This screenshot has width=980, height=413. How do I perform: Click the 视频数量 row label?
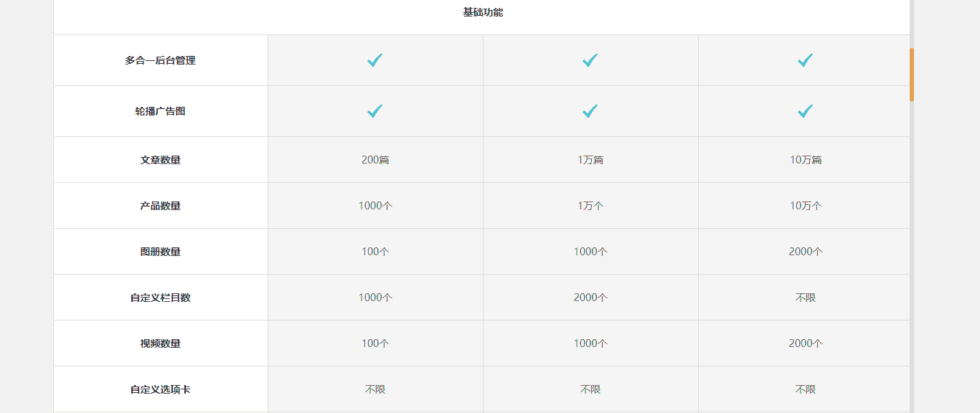point(160,343)
